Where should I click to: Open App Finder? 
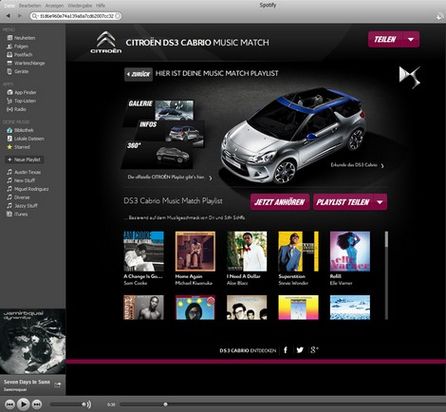[22, 92]
